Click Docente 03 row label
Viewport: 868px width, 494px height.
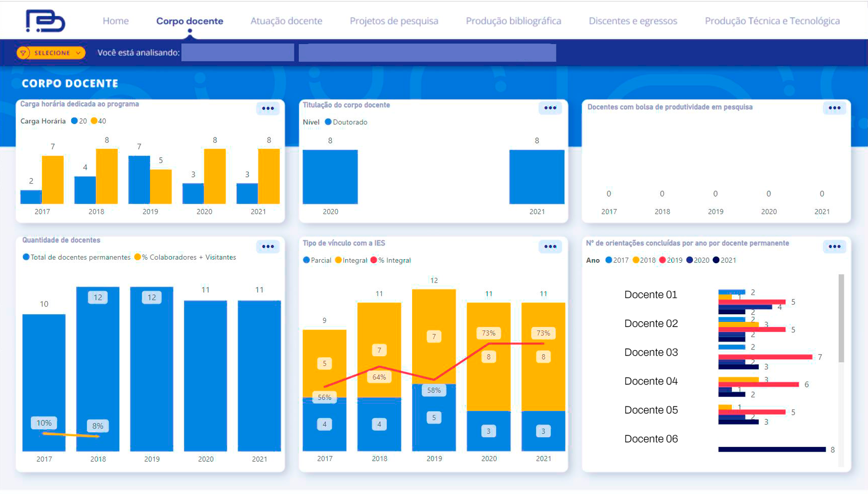[651, 352]
